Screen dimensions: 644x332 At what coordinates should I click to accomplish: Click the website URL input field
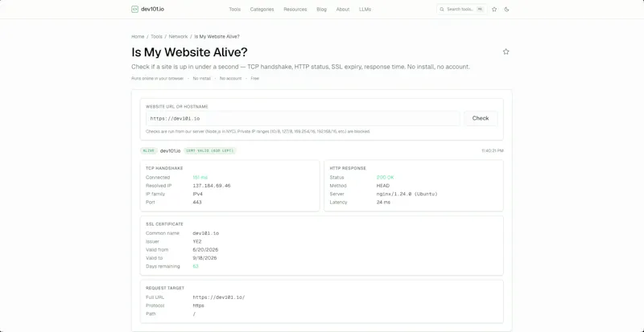(x=303, y=119)
